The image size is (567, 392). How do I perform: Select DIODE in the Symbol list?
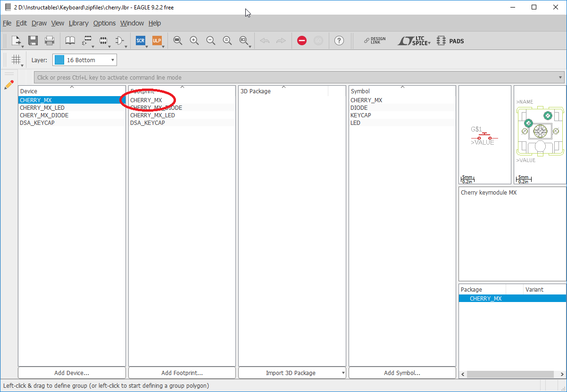[402, 108]
